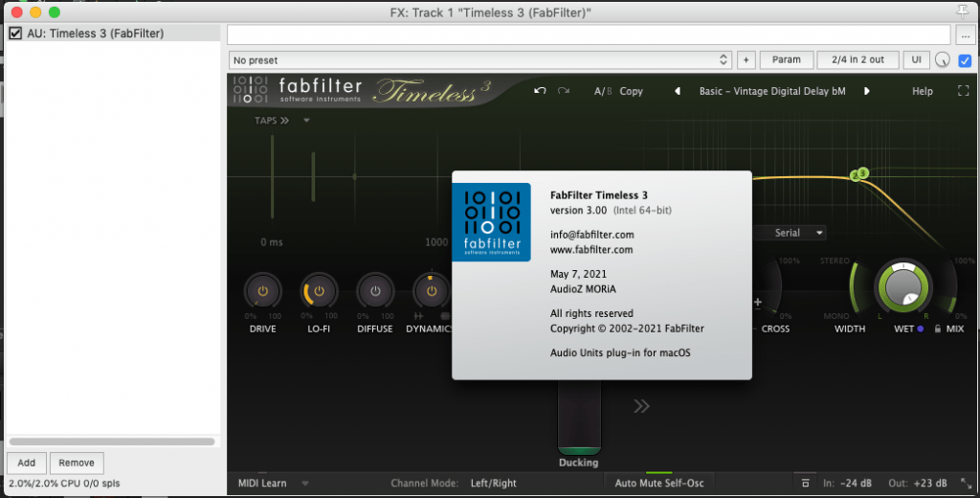The image size is (980, 498).
Task: Click the fabfilter logo in About dialog
Action: [491, 222]
